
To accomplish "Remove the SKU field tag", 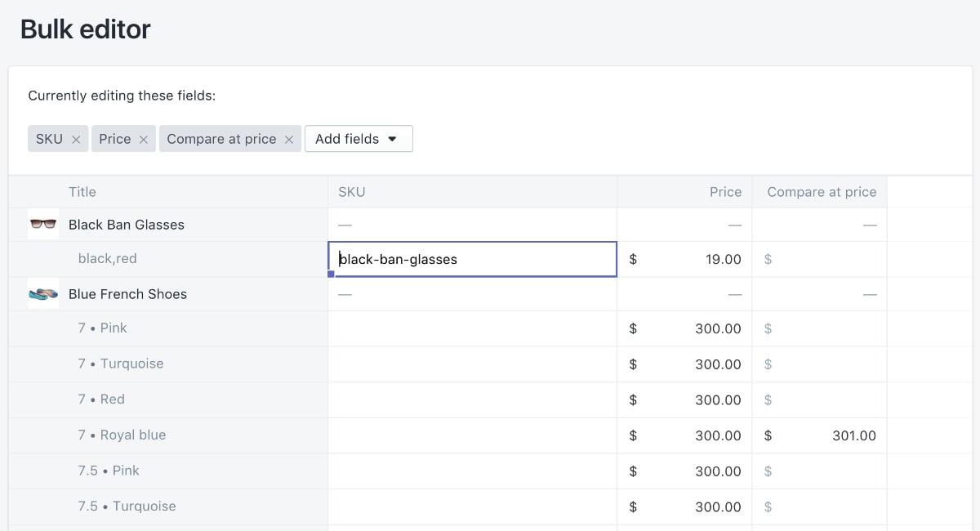I will tap(76, 140).
